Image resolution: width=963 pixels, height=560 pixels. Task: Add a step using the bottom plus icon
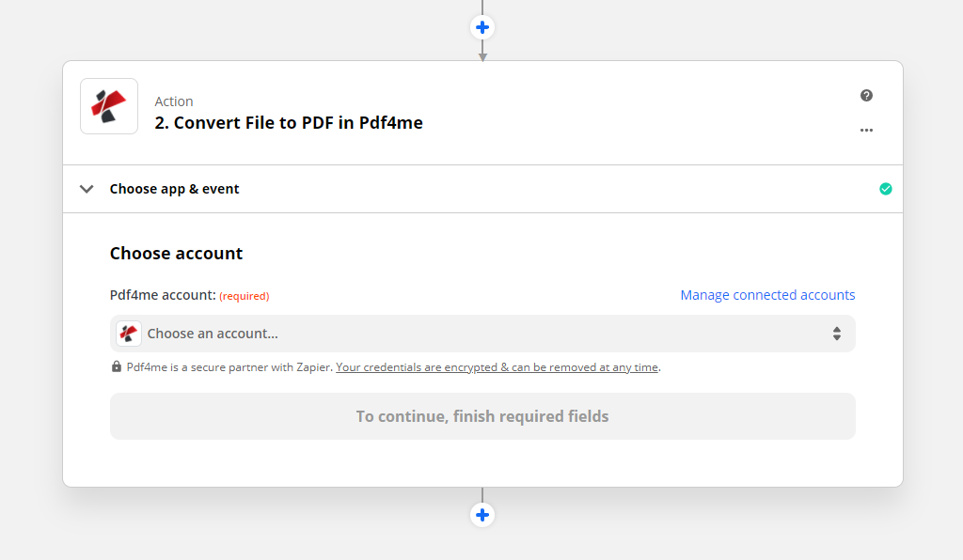click(x=481, y=515)
